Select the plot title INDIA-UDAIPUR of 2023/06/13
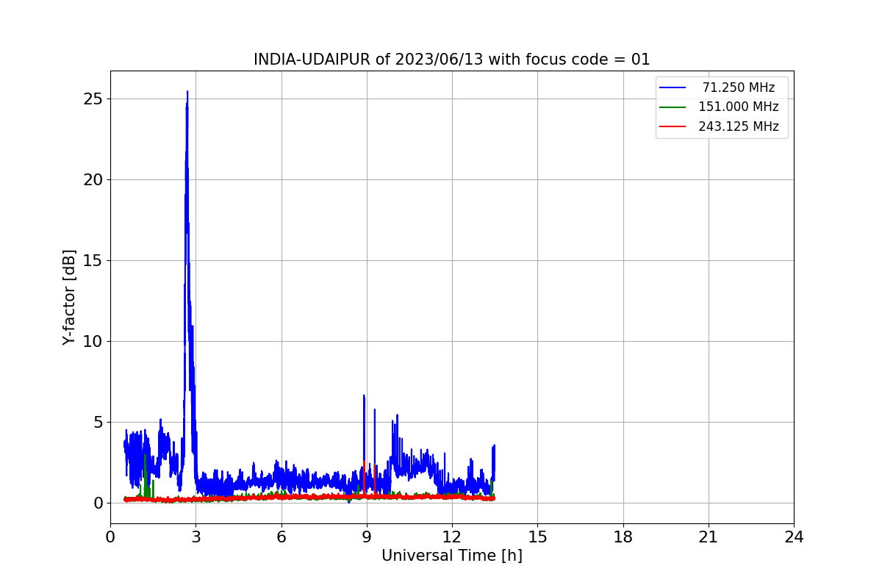Screen dimensions: 882x588 [x=452, y=60]
